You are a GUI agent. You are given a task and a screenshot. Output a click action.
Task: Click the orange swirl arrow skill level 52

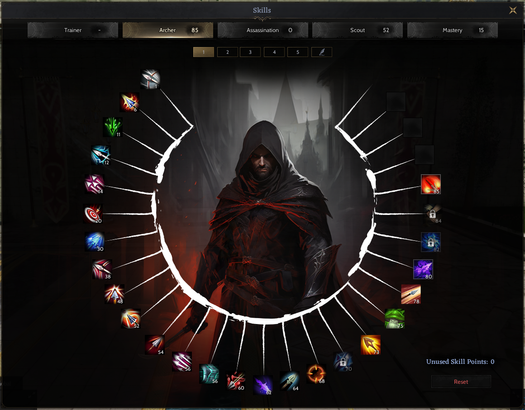click(131, 319)
